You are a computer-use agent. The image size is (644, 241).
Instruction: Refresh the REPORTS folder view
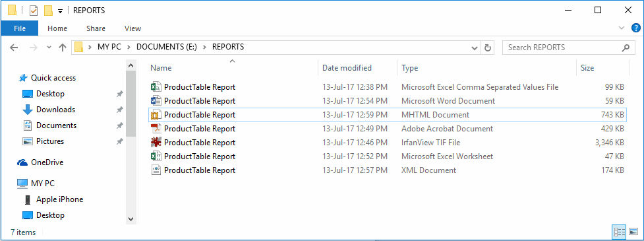[488, 48]
